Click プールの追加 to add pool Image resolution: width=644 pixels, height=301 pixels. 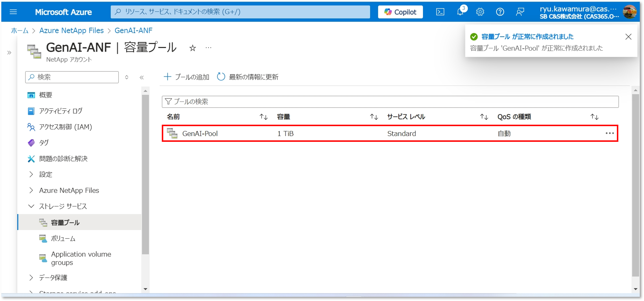[186, 77]
